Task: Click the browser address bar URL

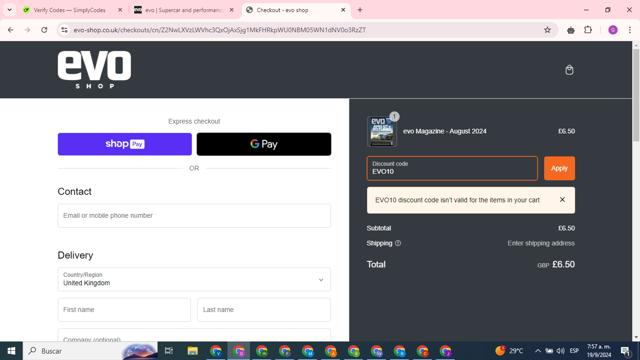Action: (x=220, y=30)
